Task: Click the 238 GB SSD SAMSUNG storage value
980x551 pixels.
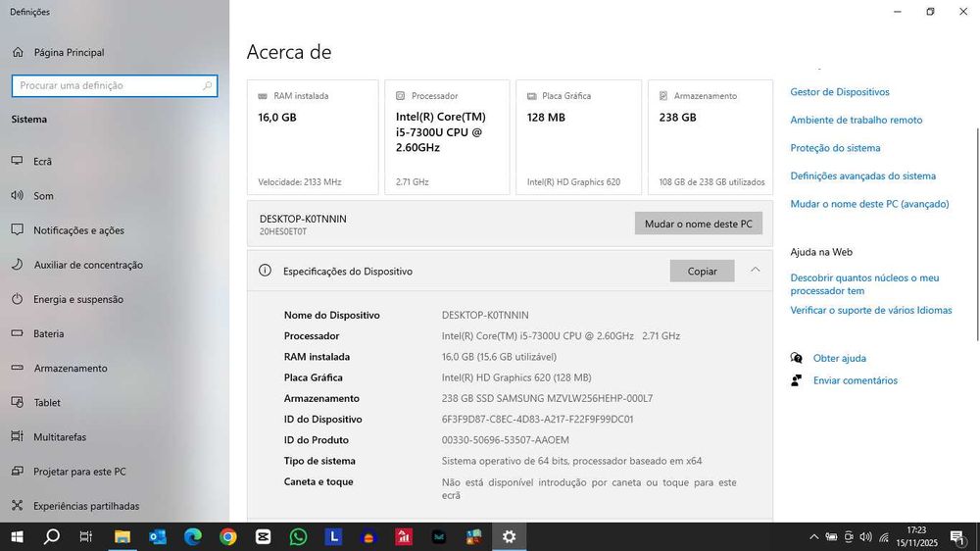Action: (x=547, y=398)
